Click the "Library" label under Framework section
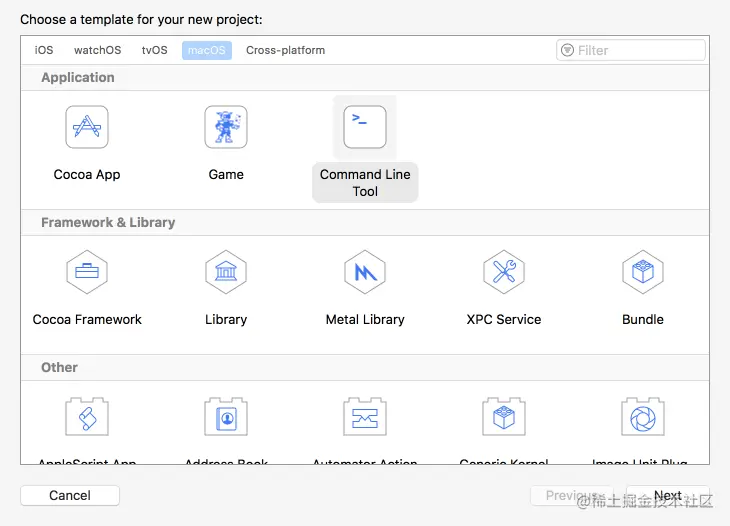The image size is (730, 526). click(x=226, y=319)
